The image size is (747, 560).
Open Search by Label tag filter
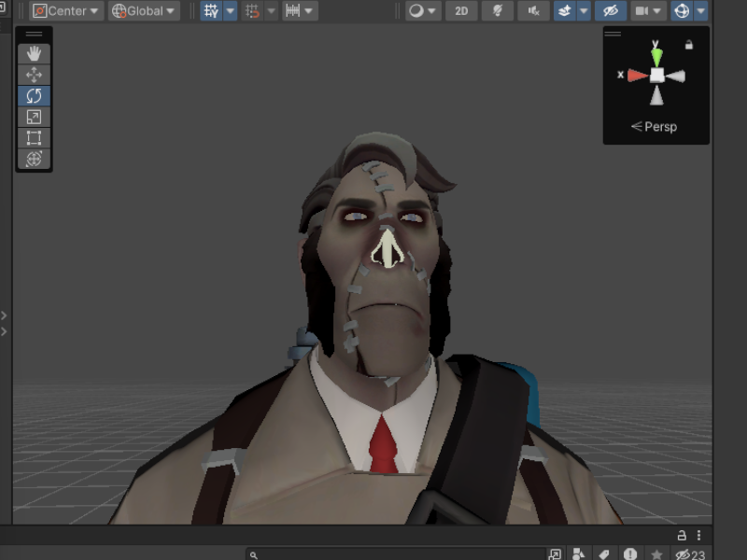[604, 554]
